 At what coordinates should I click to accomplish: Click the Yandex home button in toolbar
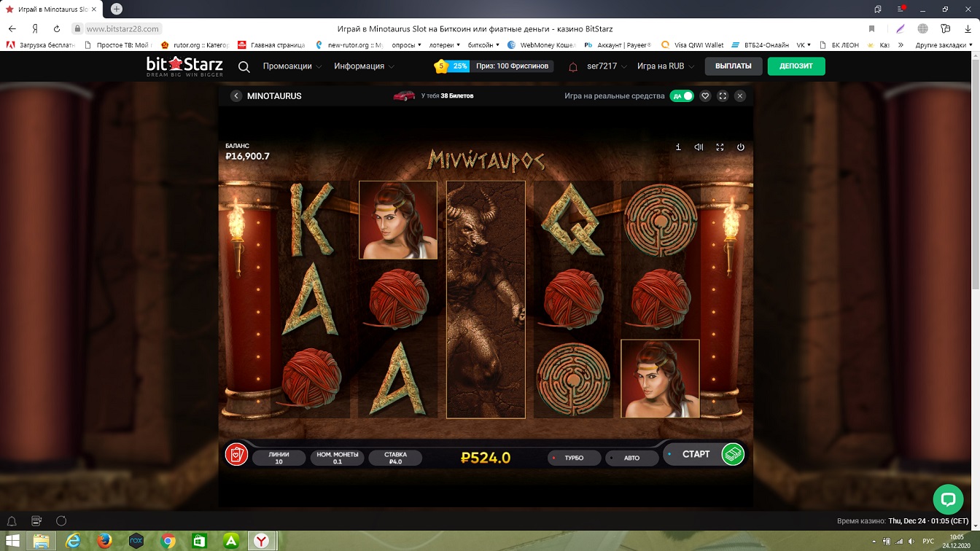click(x=34, y=29)
